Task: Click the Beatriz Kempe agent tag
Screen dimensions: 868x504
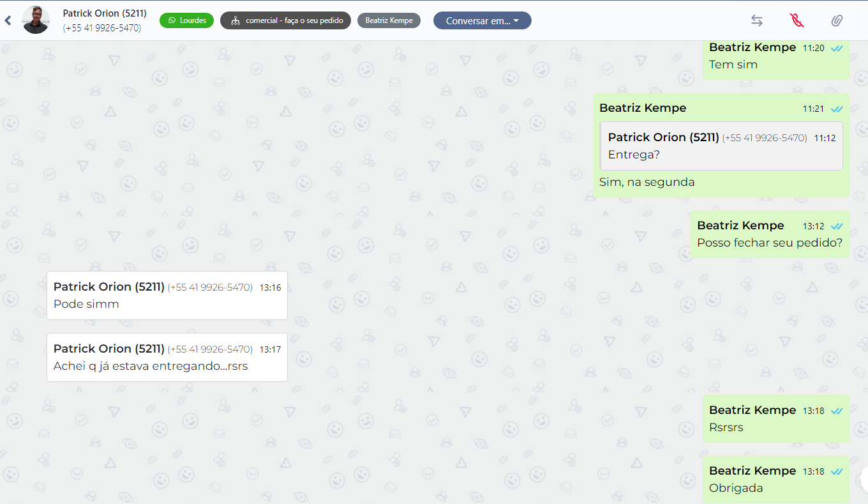Action: pos(389,20)
